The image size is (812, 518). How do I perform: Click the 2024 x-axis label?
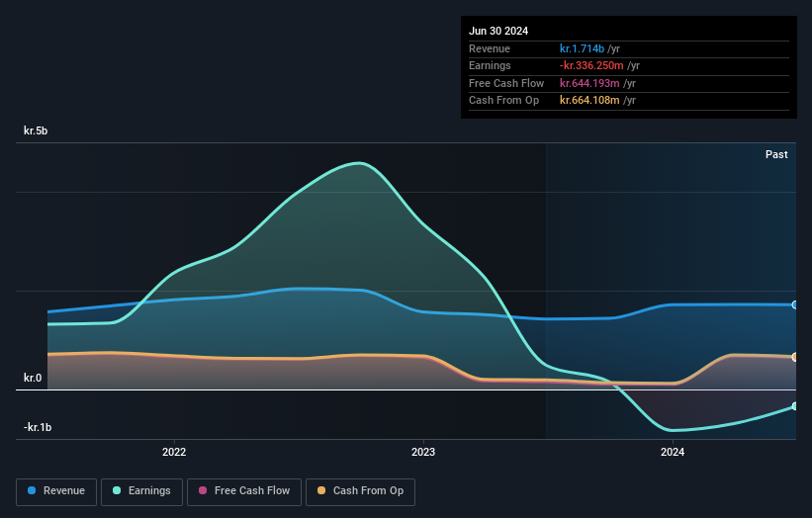tap(673, 452)
